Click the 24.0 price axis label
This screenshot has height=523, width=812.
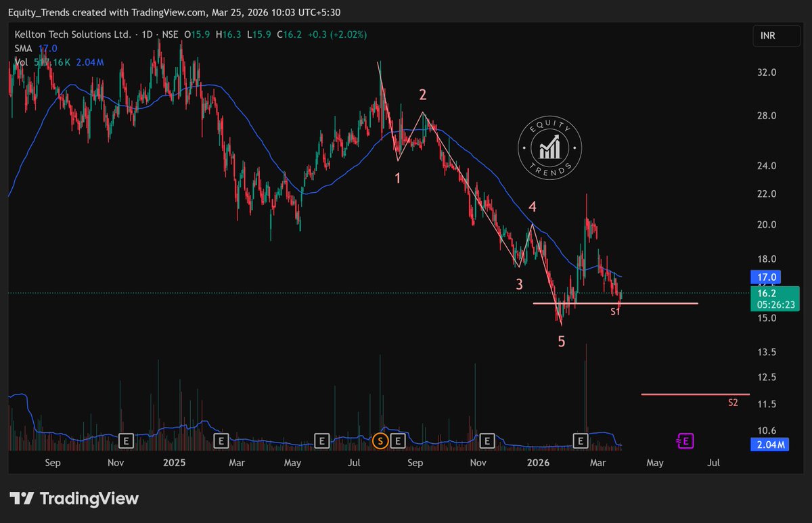pos(766,166)
